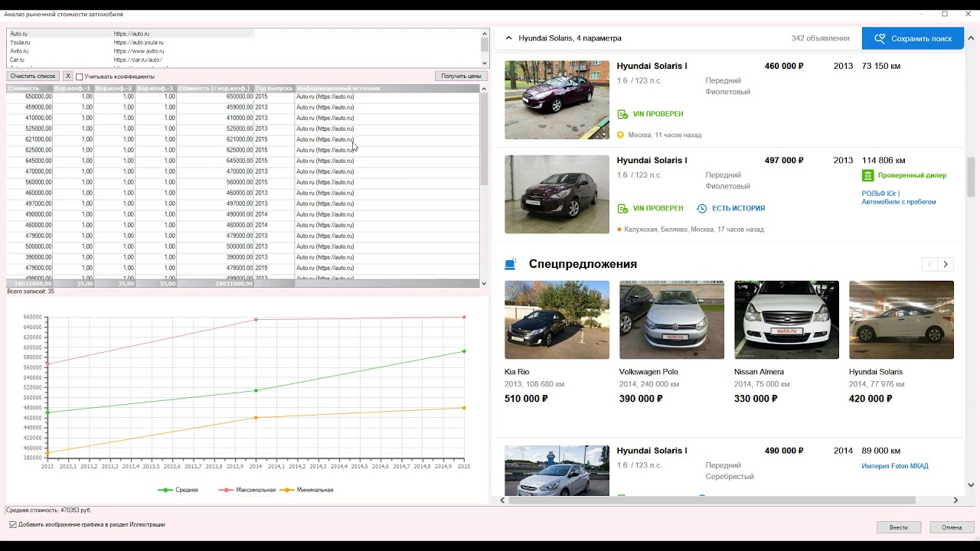Click Средняя legend entry on chart
This screenshot has width=980, height=551.
[178, 490]
